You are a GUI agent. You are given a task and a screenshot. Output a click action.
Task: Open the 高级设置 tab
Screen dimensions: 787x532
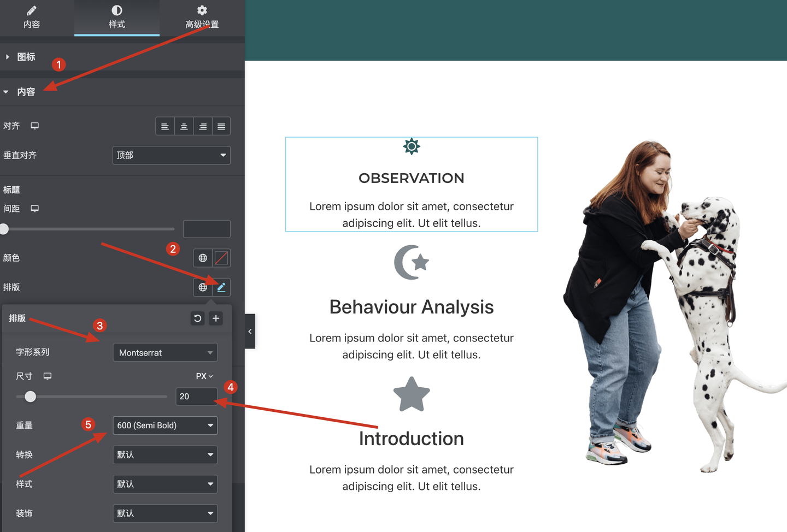[x=202, y=17]
